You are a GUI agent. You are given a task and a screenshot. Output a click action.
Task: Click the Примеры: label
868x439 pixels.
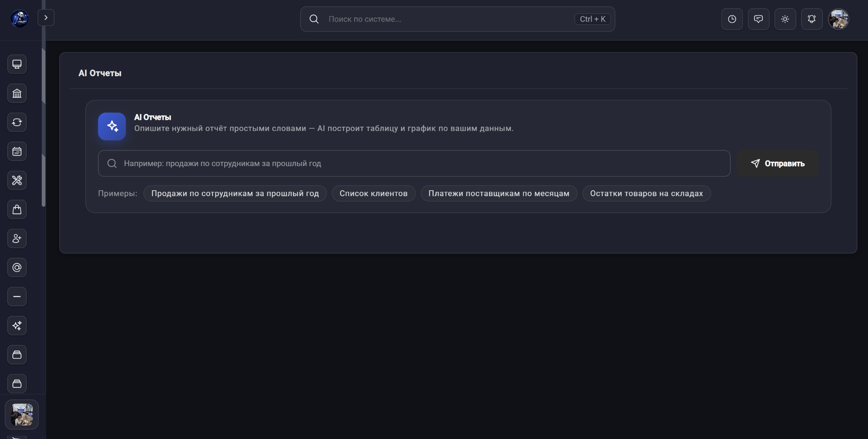(118, 193)
